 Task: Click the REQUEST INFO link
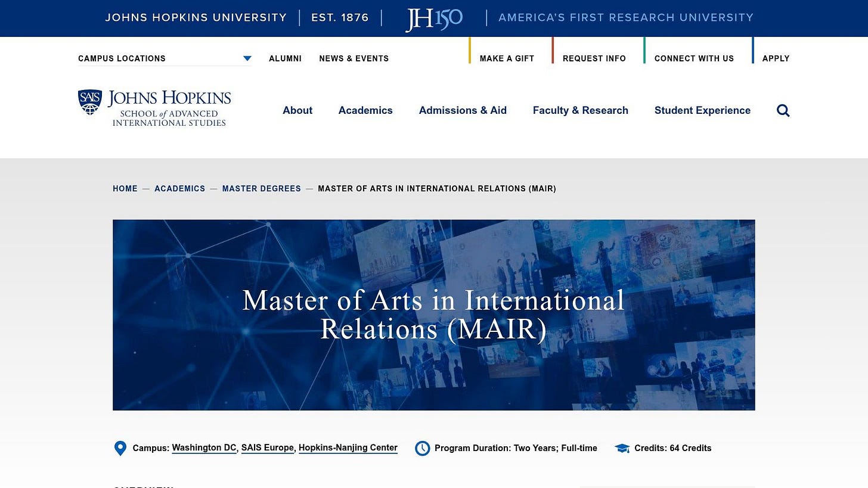pyautogui.click(x=594, y=58)
